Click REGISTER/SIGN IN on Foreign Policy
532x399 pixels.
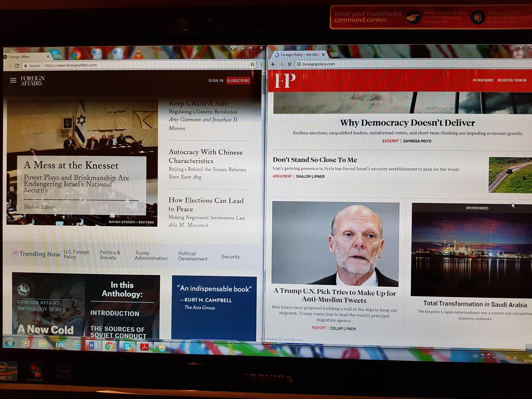(512, 80)
